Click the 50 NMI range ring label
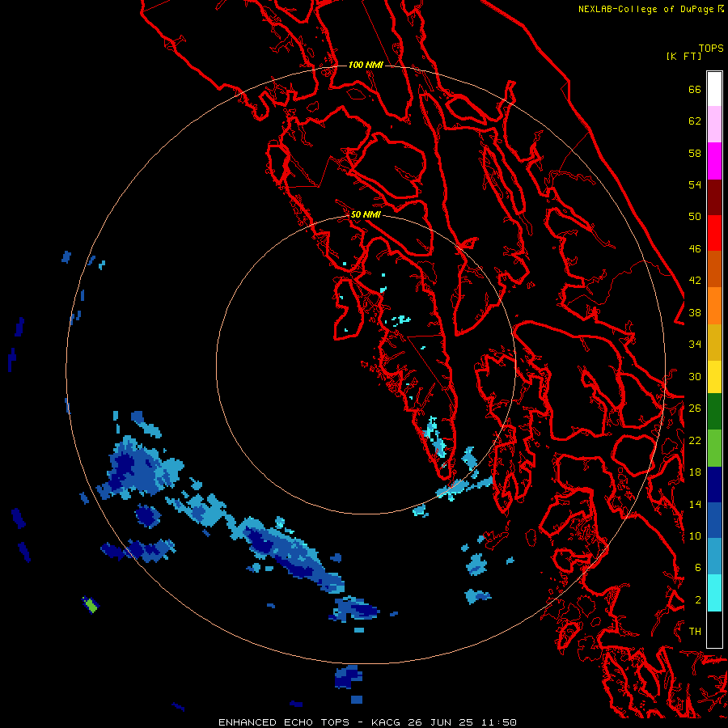The image size is (728, 728). click(x=366, y=214)
